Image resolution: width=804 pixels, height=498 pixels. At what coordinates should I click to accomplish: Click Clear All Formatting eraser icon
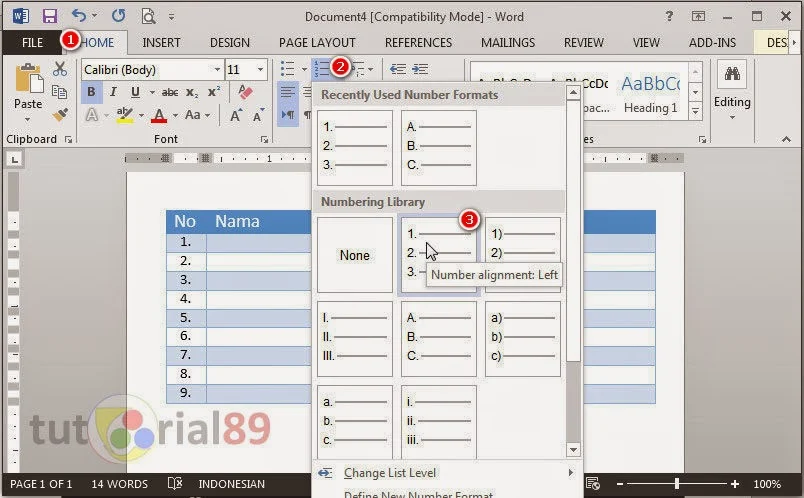245,92
